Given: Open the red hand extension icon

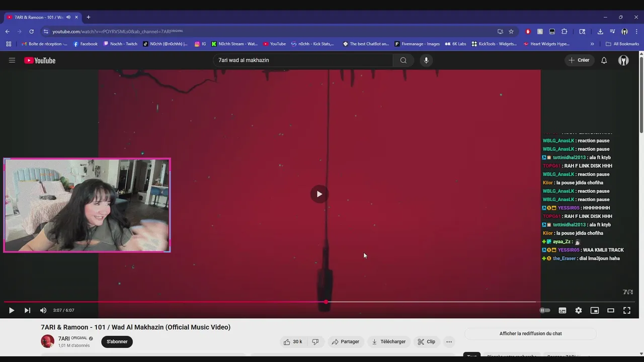Looking at the screenshot, I should coord(528,31).
